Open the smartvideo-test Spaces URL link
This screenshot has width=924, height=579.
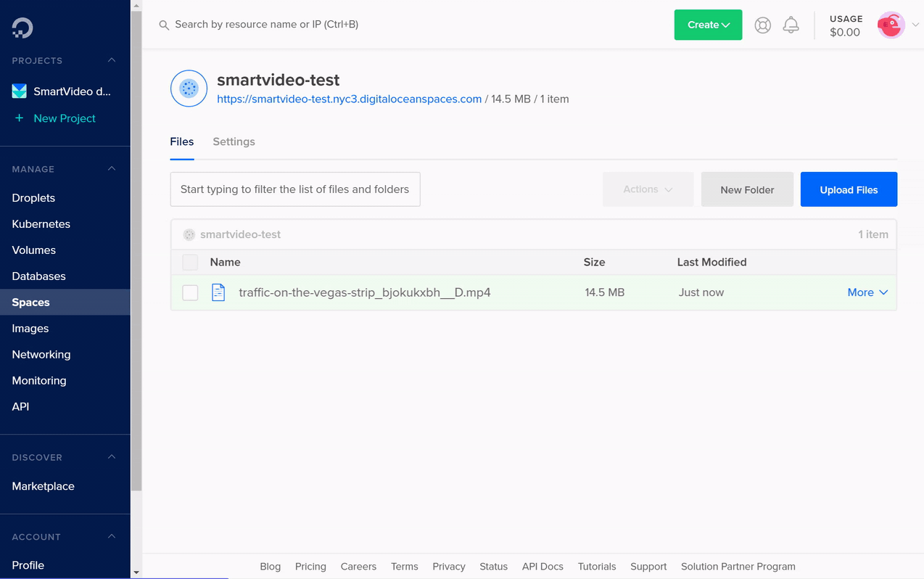[x=350, y=99]
